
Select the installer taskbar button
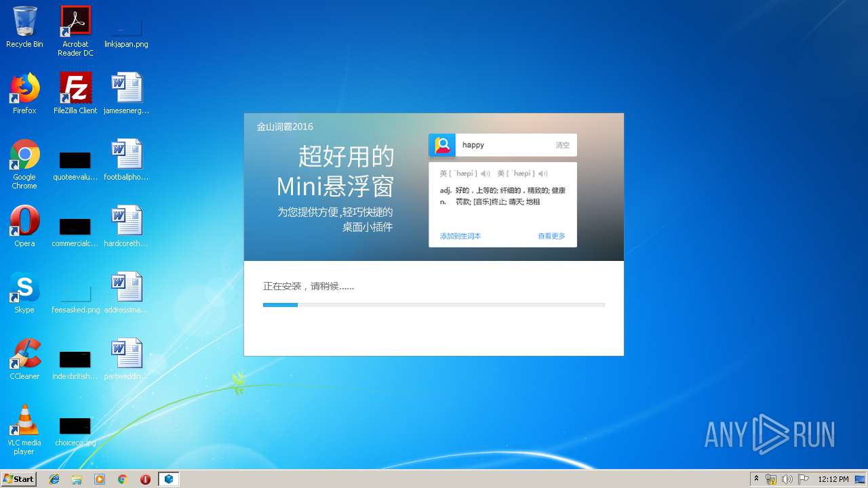(x=168, y=479)
